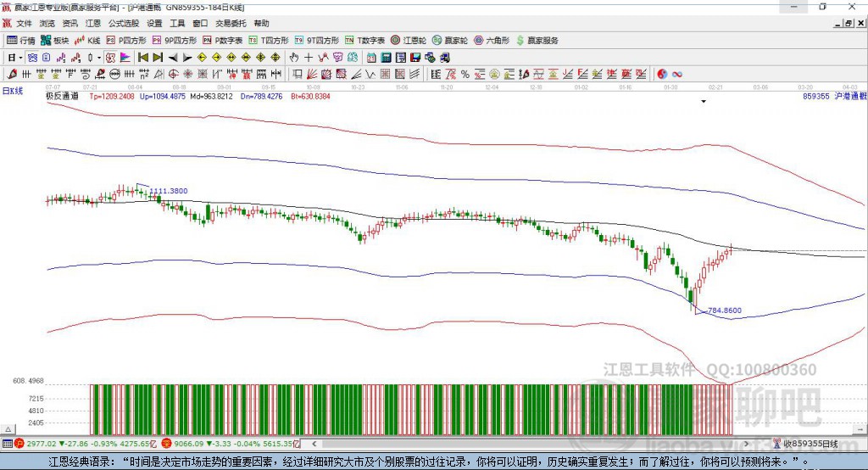Click the T数字表 toolbar button
The image size is (868, 470).
(x=370, y=40)
